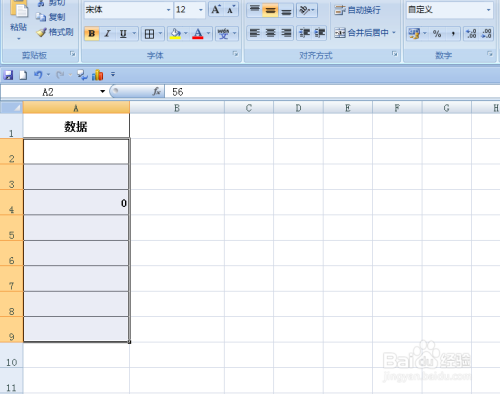Image resolution: width=500 pixels, height=394 pixels.
Task: Toggle Underline formatting
Action: click(x=123, y=34)
